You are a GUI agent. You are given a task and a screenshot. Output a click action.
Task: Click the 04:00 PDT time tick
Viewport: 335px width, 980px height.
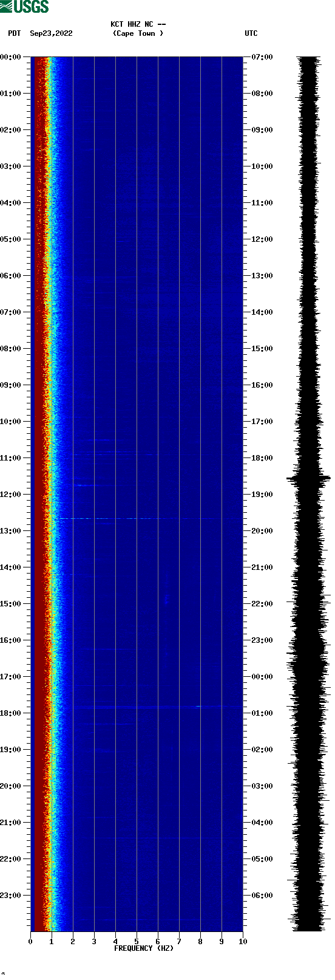[x=10, y=203]
